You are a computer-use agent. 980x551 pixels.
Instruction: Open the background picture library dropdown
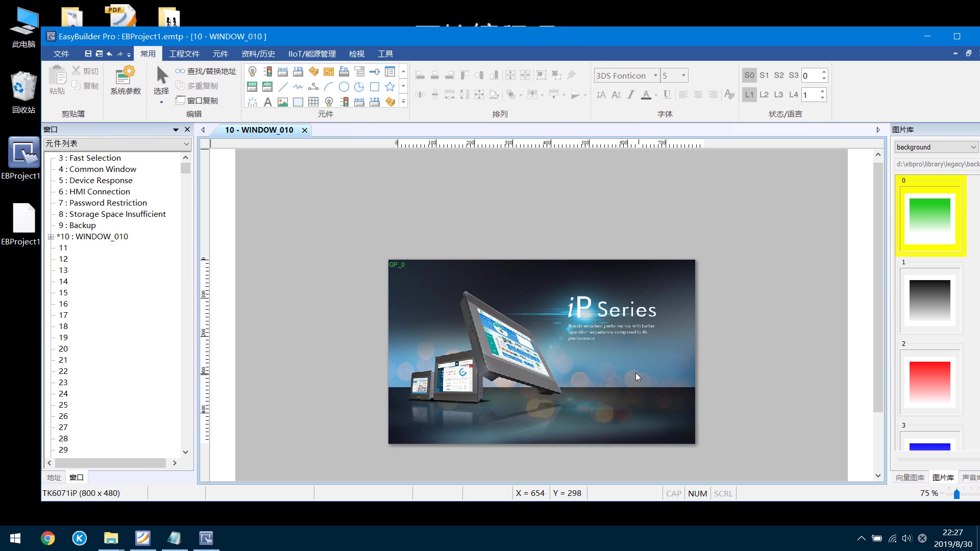pos(973,147)
